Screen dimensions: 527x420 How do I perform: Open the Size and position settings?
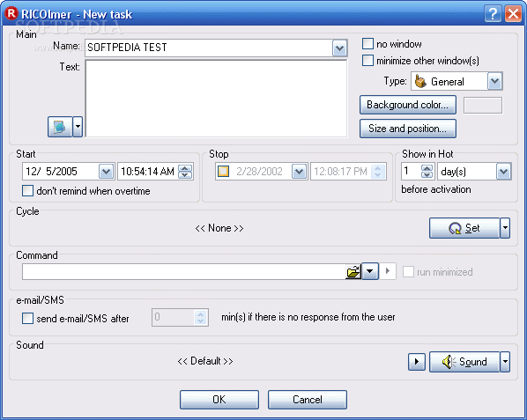tap(408, 129)
